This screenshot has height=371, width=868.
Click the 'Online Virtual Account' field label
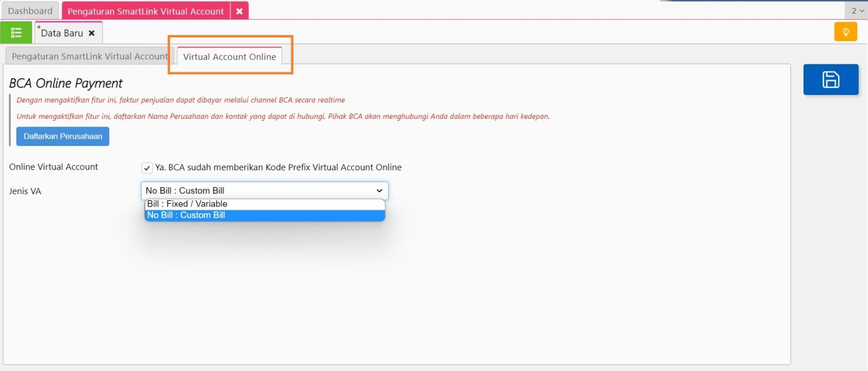tap(54, 167)
